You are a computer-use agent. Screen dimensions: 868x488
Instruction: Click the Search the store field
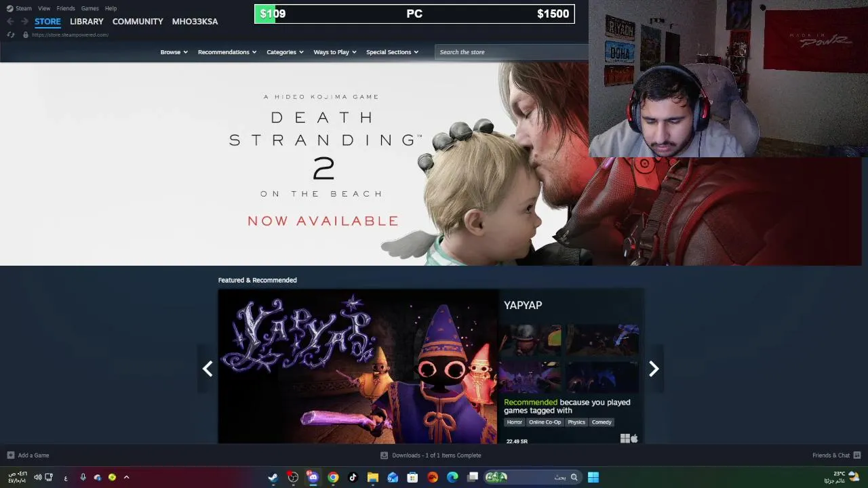point(512,52)
